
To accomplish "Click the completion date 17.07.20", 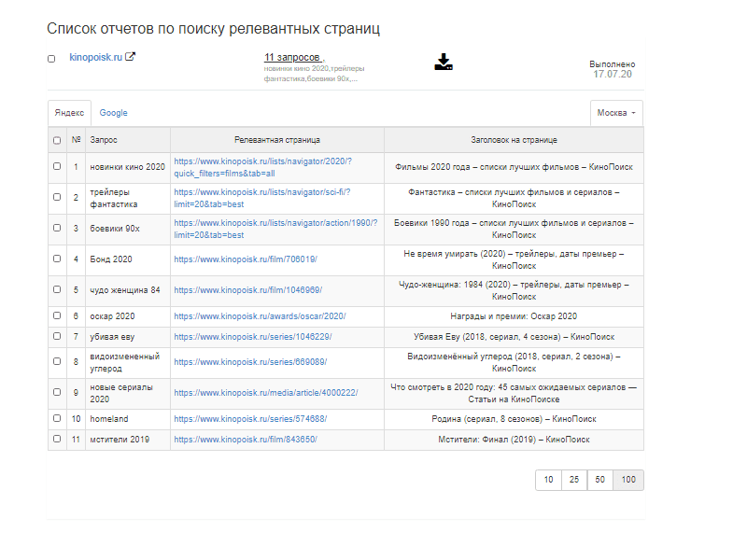I will pyautogui.click(x=613, y=75).
